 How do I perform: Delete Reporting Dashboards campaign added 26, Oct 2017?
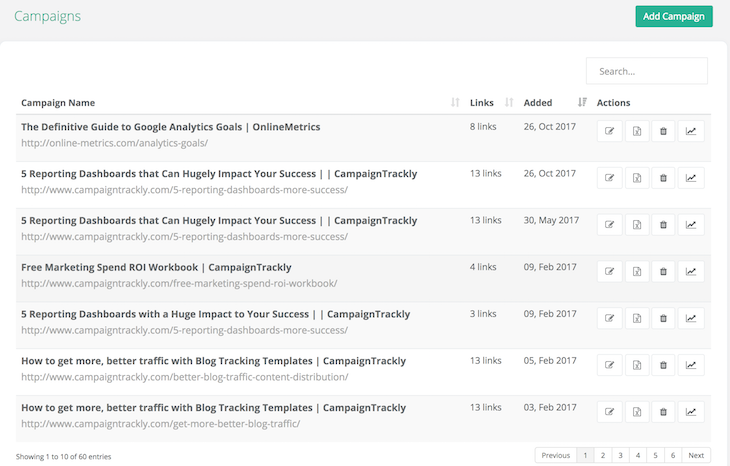click(663, 178)
